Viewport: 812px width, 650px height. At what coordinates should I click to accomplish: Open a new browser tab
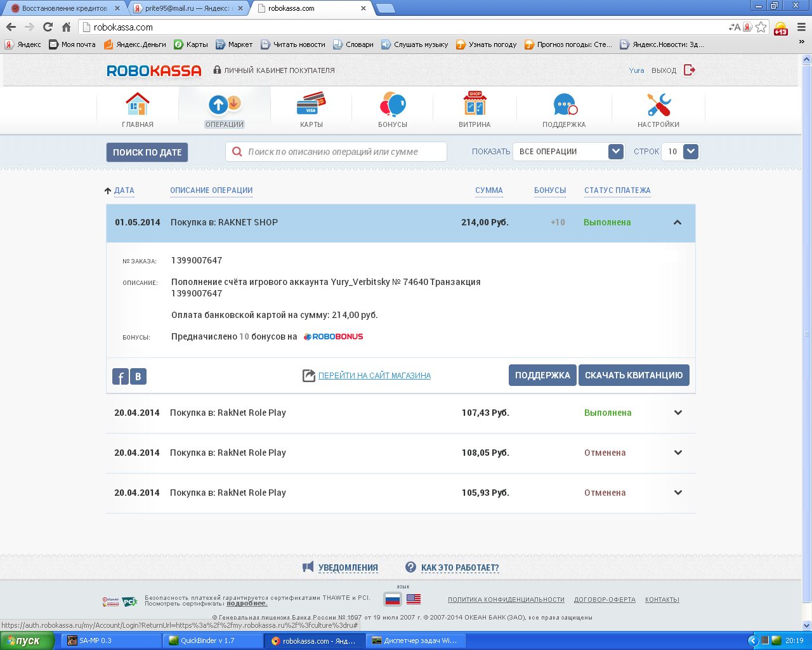(385, 8)
